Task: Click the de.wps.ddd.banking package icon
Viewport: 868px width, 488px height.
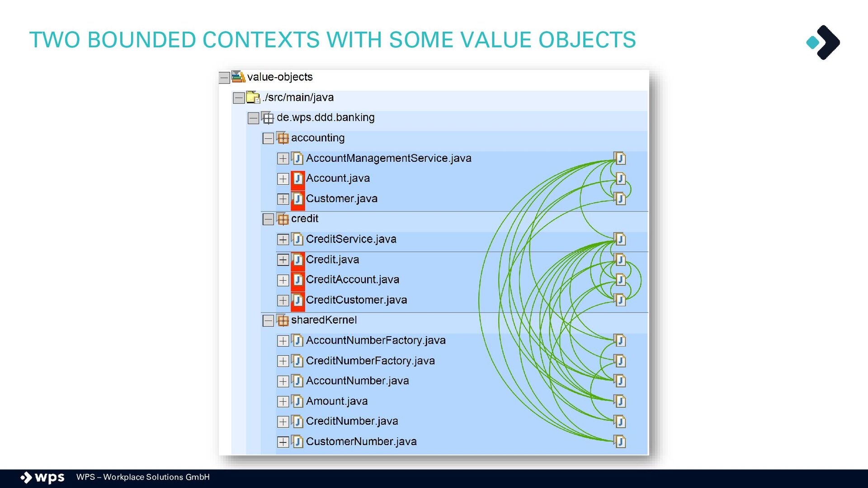Action: click(268, 118)
